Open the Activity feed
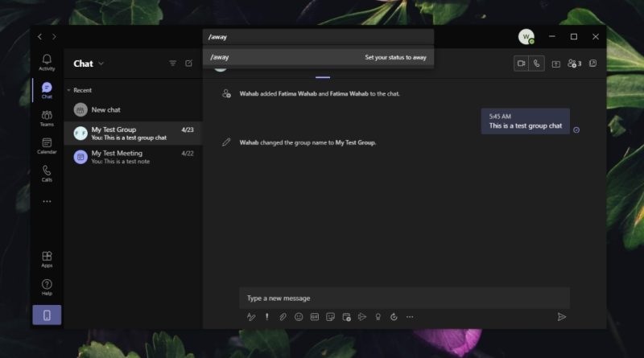 pos(47,63)
